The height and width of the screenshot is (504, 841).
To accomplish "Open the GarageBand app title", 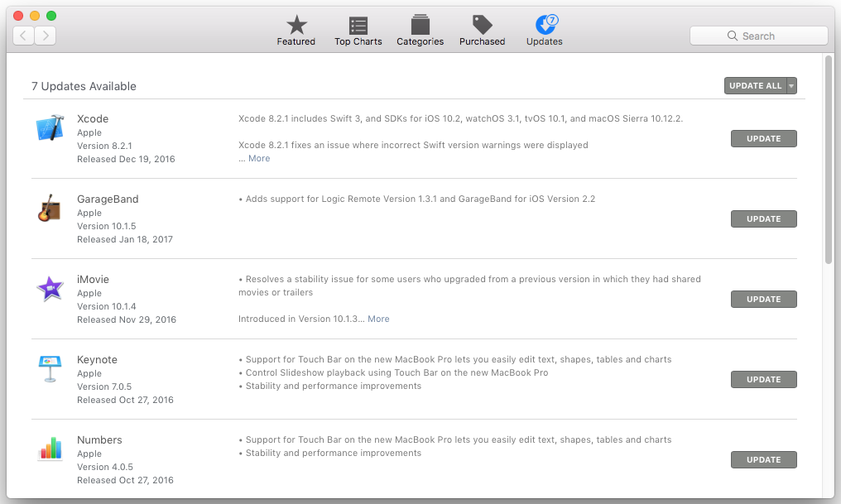I will coord(108,199).
